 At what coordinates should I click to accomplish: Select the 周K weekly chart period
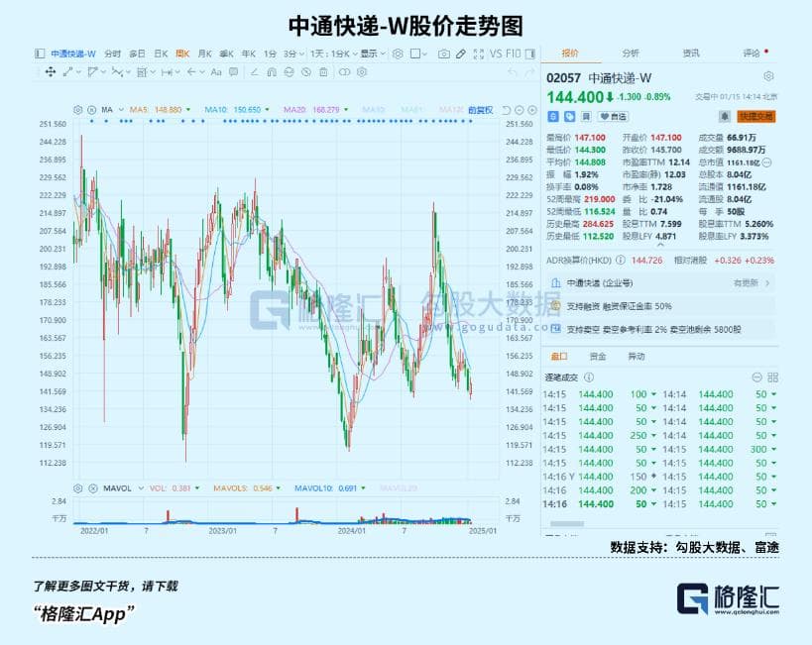pyautogui.click(x=182, y=53)
